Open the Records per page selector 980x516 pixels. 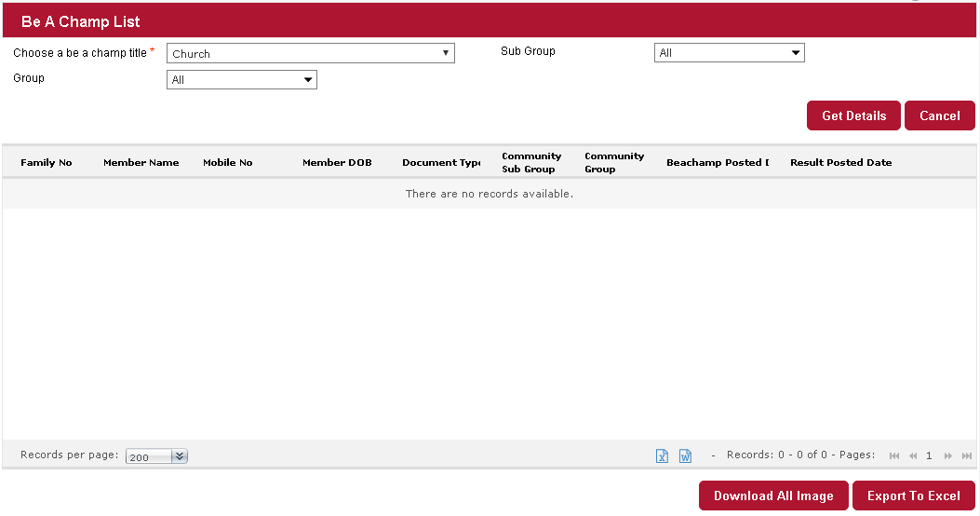point(156,456)
